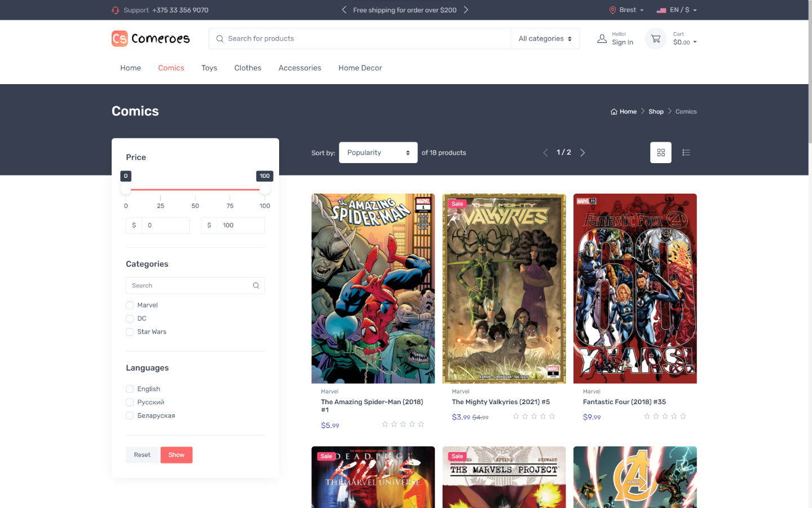The image size is (812, 508).
Task: Switch to list view layout
Action: (686, 152)
